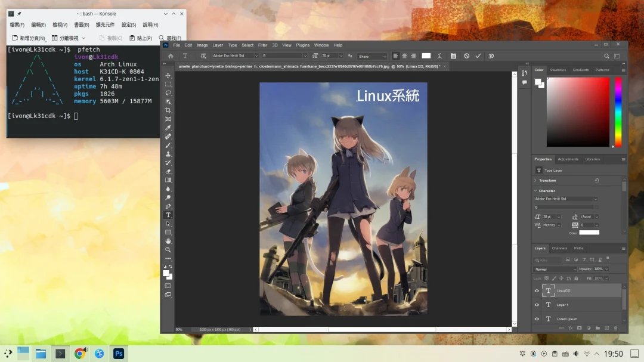Viewport: 644px width, 362px height.
Task: Hide the Lorem Ipsum layer
Action: pos(537,319)
